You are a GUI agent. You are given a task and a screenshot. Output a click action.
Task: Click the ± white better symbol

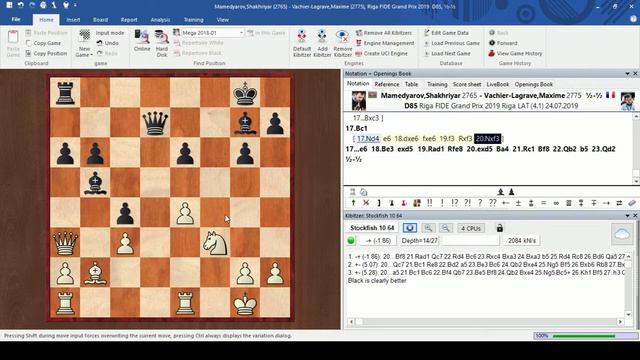(x=518, y=203)
